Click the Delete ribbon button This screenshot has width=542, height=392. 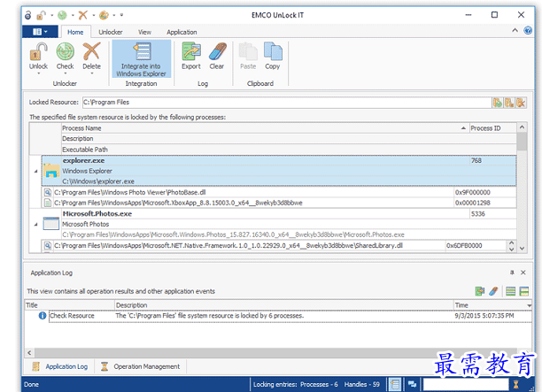[91, 58]
